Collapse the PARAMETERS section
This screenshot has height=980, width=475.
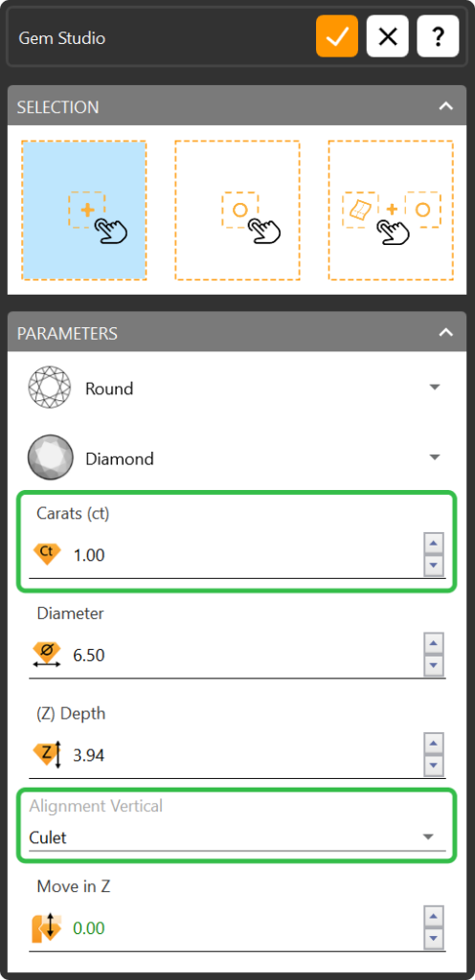click(x=445, y=332)
